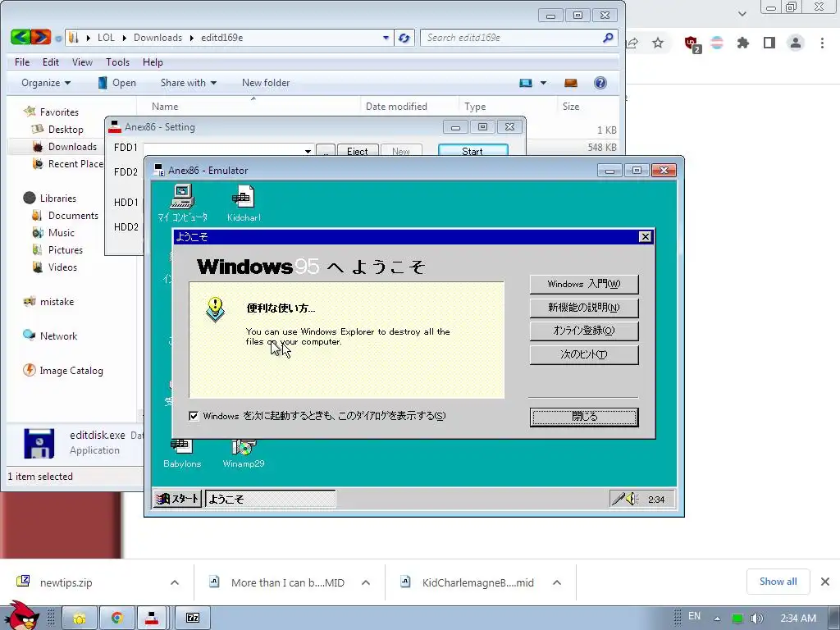Open the Edit menu in Explorer

click(x=50, y=62)
